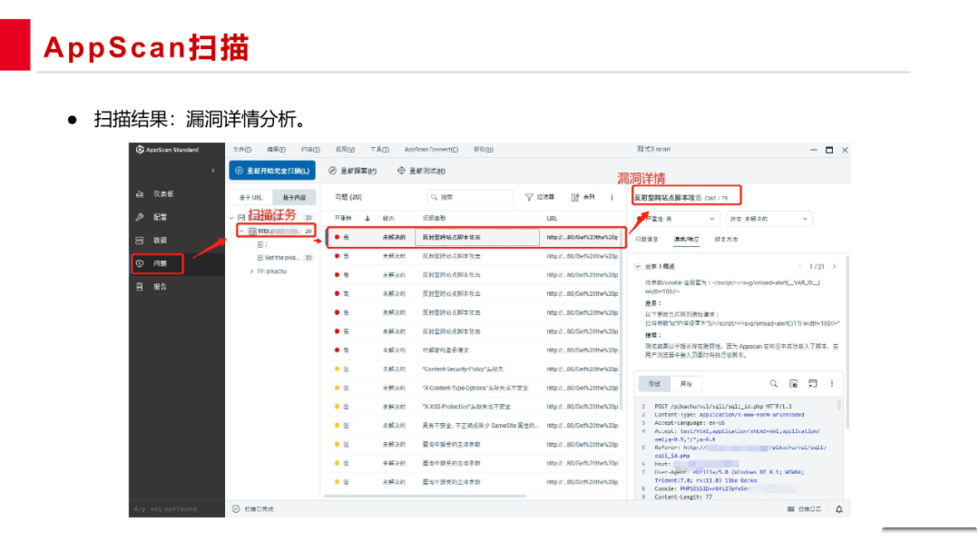Viewport: 980px width, 552px height.
Task: Click the details pane vertical scrollbar
Action: pyautogui.click(x=848, y=342)
